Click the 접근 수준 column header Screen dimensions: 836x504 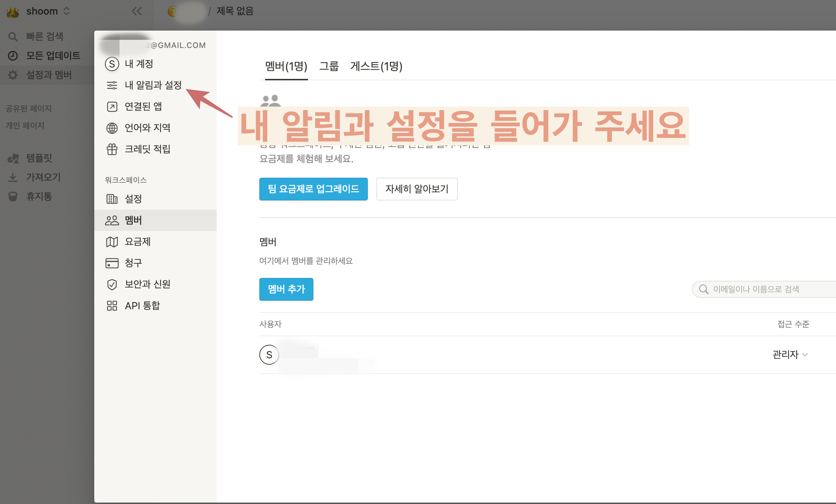tap(793, 324)
